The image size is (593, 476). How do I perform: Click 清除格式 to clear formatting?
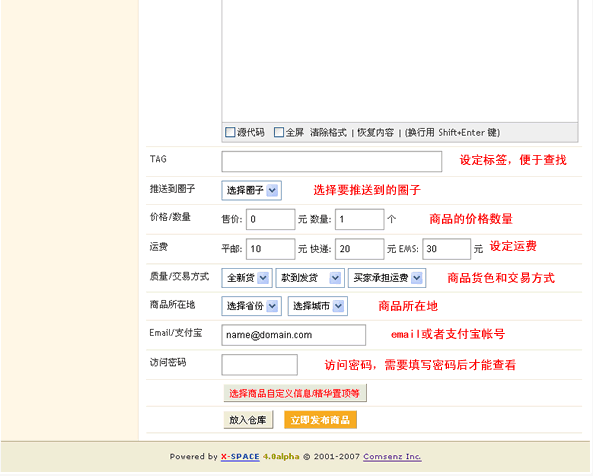[328, 133]
